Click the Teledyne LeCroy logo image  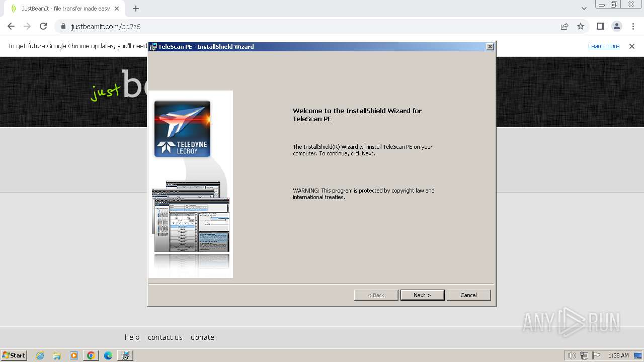182,129
